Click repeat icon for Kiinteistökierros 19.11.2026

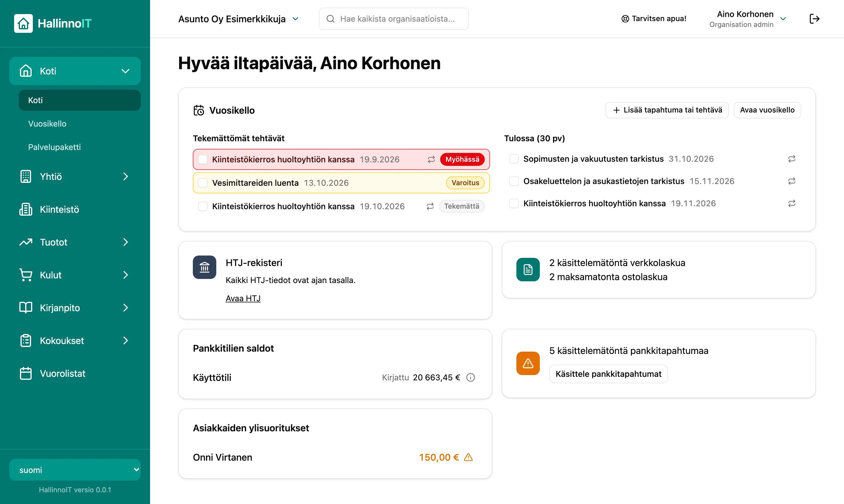[792, 203]
